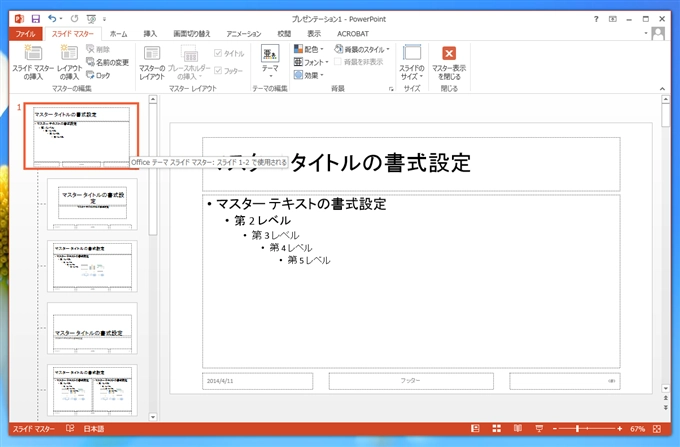Click the spell check status icon

[x=70, y=428]
